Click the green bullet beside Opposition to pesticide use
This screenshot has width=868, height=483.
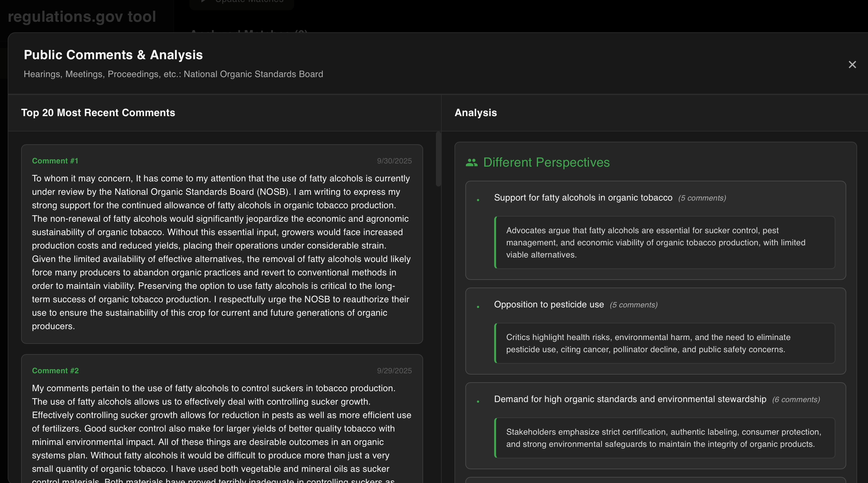478,307
